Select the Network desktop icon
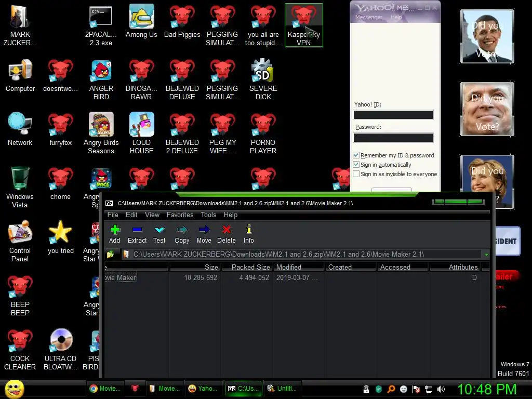This screenshot has width=532, height=399. tap(20, 129)
